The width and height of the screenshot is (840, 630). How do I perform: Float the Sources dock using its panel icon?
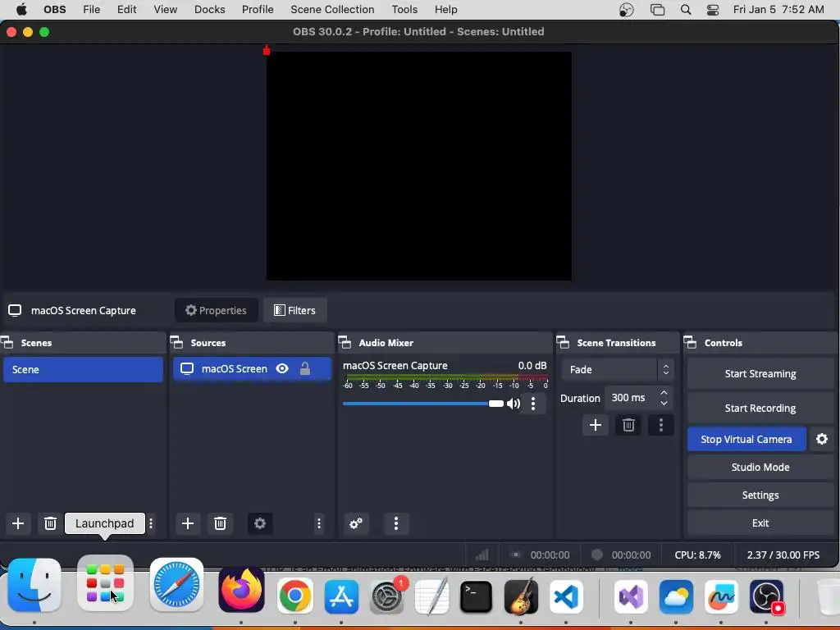(177, 343)
